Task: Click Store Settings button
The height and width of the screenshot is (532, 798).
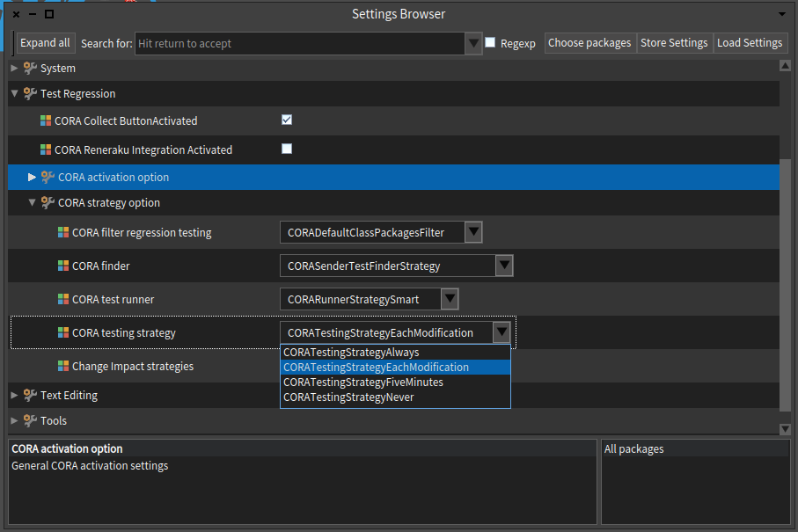Action: 674,43
